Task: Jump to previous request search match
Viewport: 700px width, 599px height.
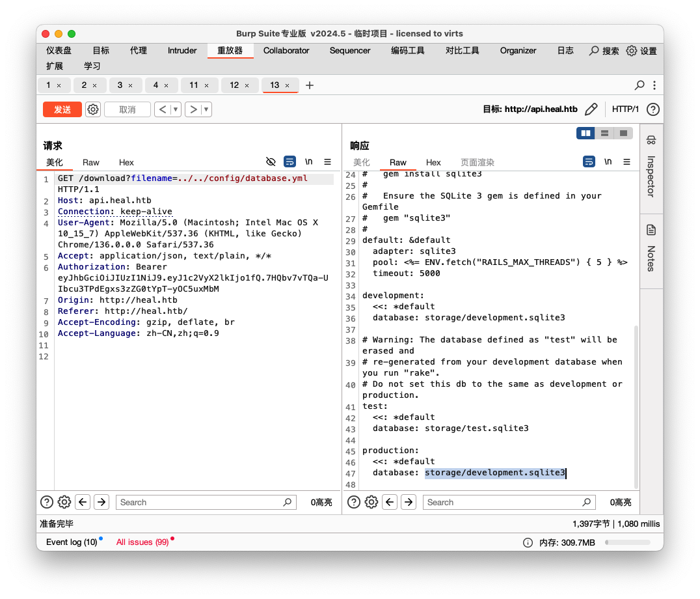Action: click(83, 502)
